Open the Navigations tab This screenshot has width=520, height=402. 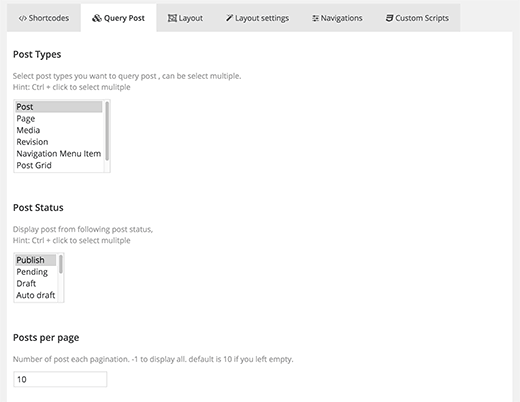point(337,18)
